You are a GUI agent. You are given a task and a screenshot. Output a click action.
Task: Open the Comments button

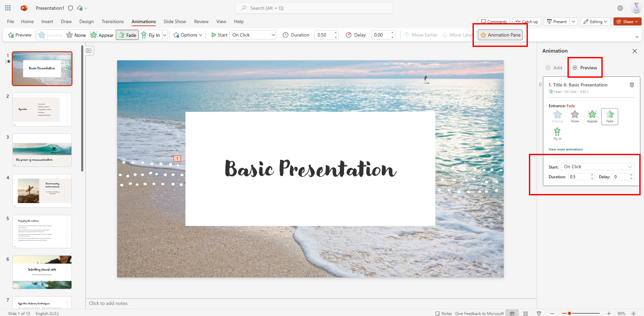coord(494,21)
